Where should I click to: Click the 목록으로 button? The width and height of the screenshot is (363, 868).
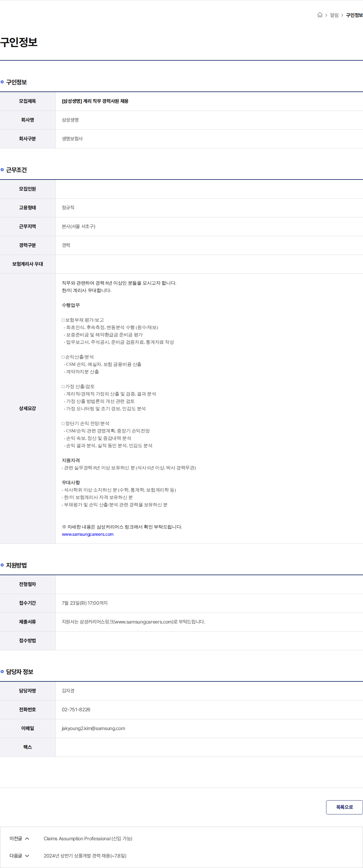pyautogui.click(x=344, y=807)
